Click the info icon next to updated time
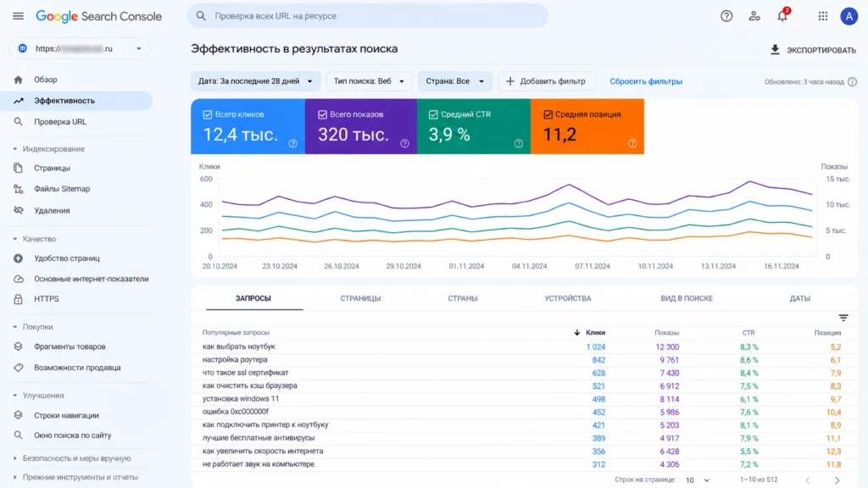 coord(852,82)
